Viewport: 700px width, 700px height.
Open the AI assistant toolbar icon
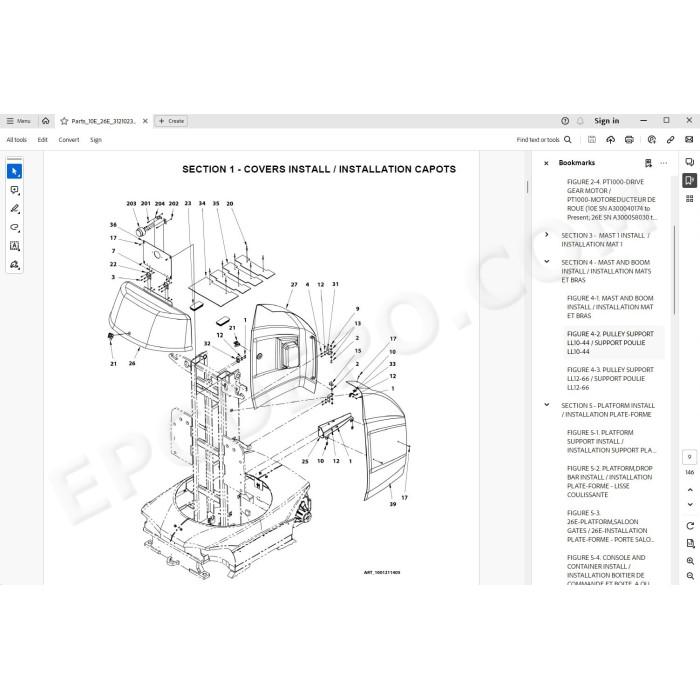[652, 140]
